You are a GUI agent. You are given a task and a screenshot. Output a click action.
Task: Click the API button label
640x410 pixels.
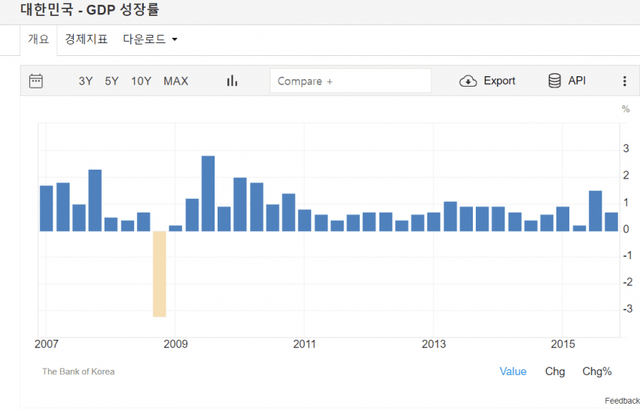[x=577, y=81]
